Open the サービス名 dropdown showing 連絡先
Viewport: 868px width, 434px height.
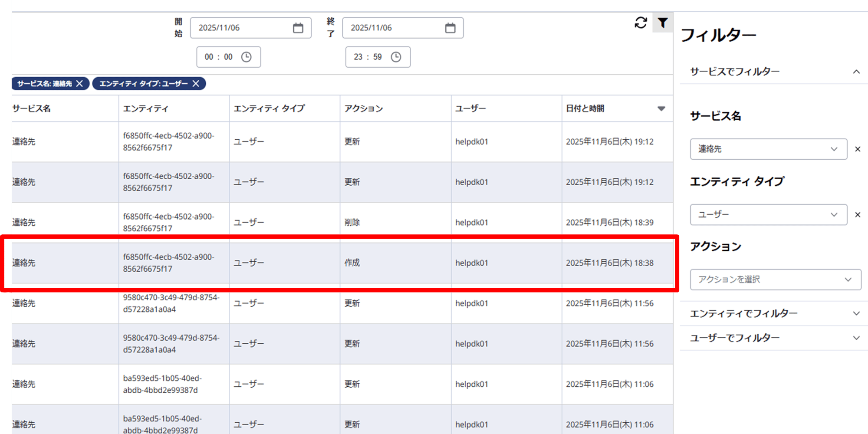pyautogui.click(x=768, y=149)
